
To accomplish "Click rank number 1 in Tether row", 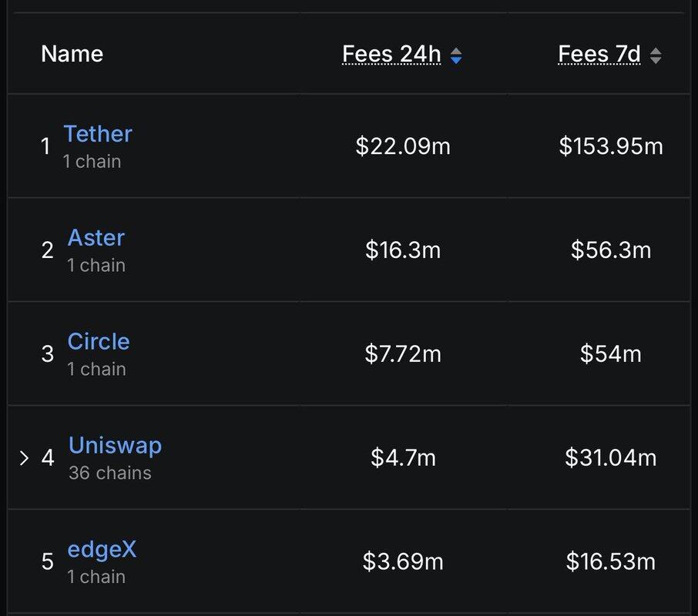I will click(x=45, y=146).
